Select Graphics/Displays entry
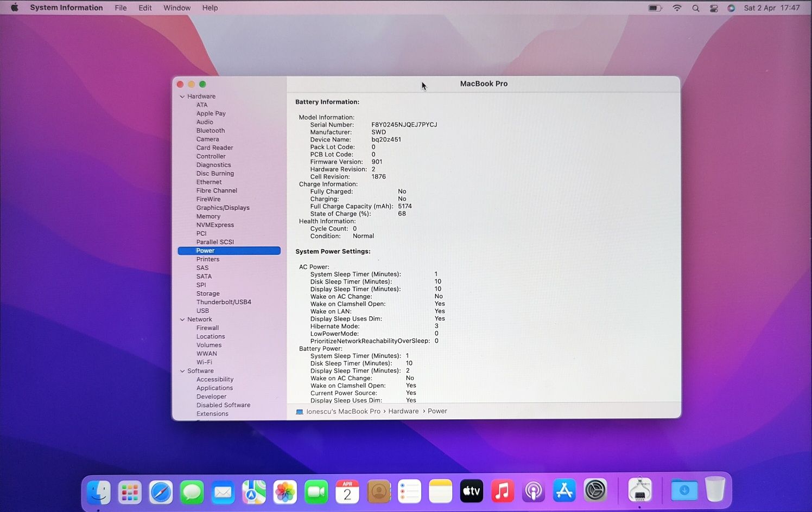This screenshot has height=512, width=812. point(223,208)
